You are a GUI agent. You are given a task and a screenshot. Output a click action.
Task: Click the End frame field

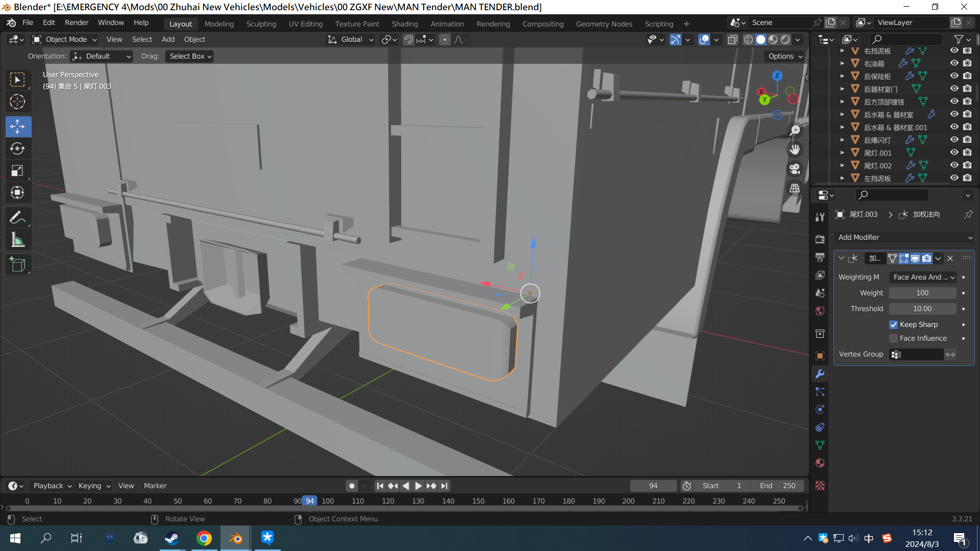tap(777, 486)
